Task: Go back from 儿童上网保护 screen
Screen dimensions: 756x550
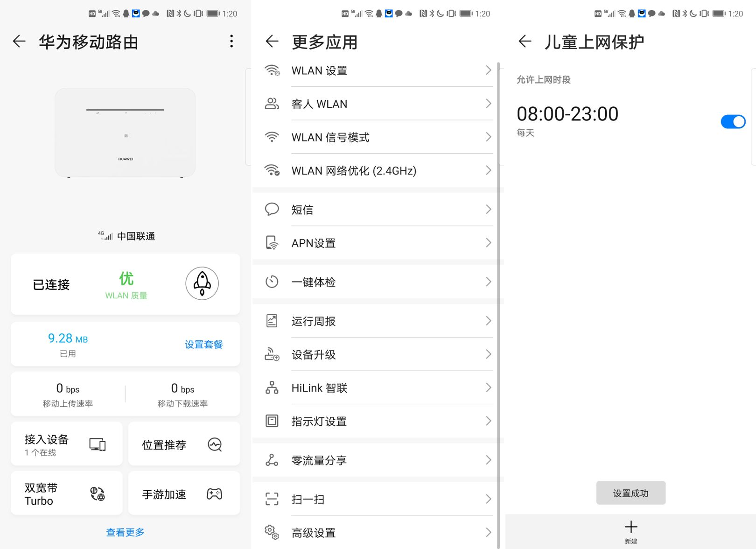Action: click(x=525, y=42)
